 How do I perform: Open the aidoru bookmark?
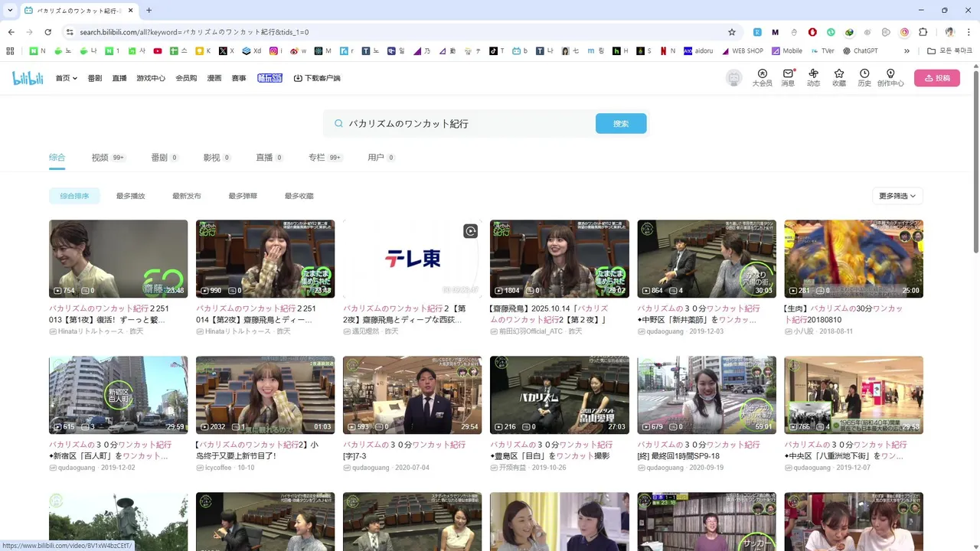[x=698, y=51]
